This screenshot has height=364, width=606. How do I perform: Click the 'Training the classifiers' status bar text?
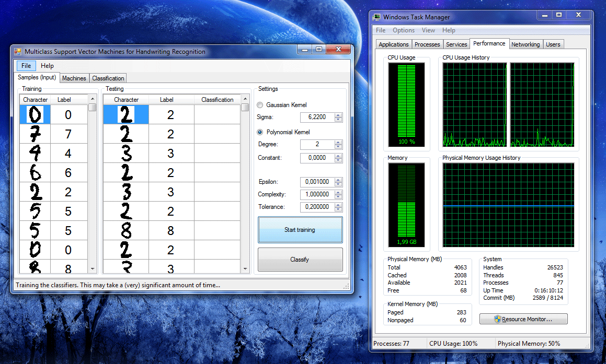[x=118, y=285]
